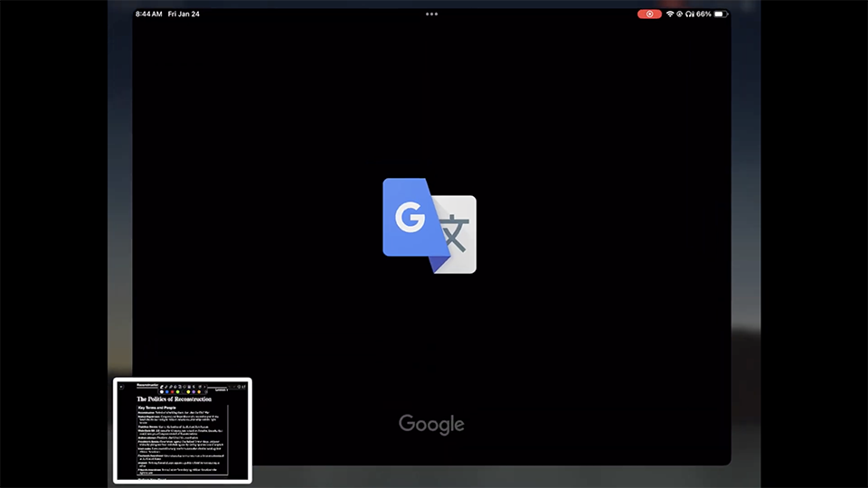Viewport: 868px width, 488px height.
Task: Open the screenshot preview thumbnail
Action: [x=183, y=430]
